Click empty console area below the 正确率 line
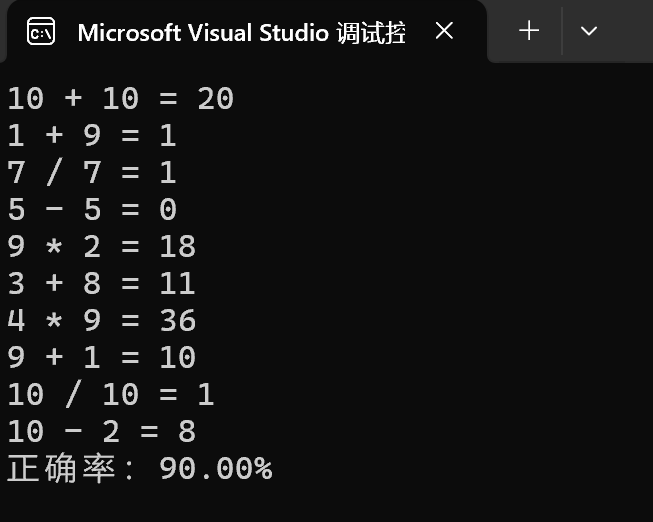653x522 pixels. [330, 502]
